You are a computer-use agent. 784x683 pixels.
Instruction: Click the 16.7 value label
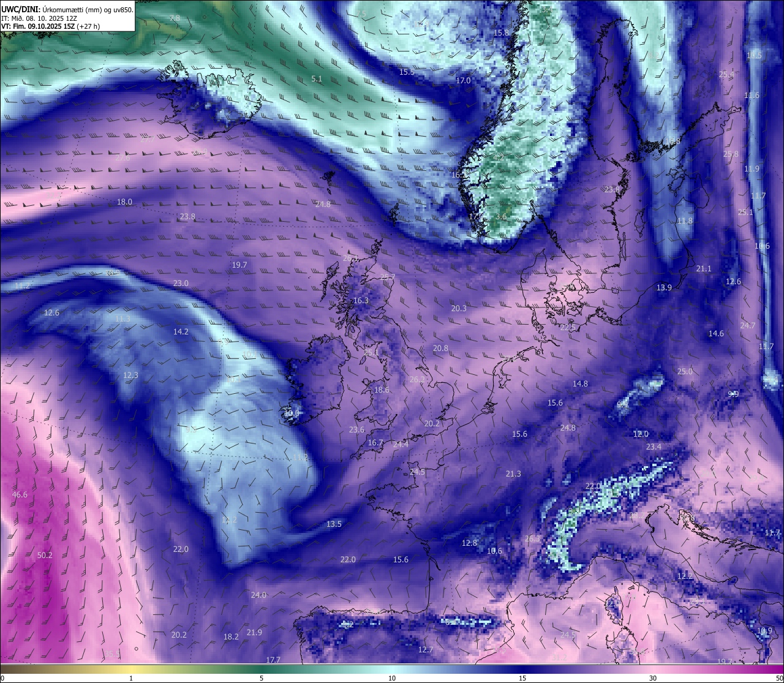[375, 442]
